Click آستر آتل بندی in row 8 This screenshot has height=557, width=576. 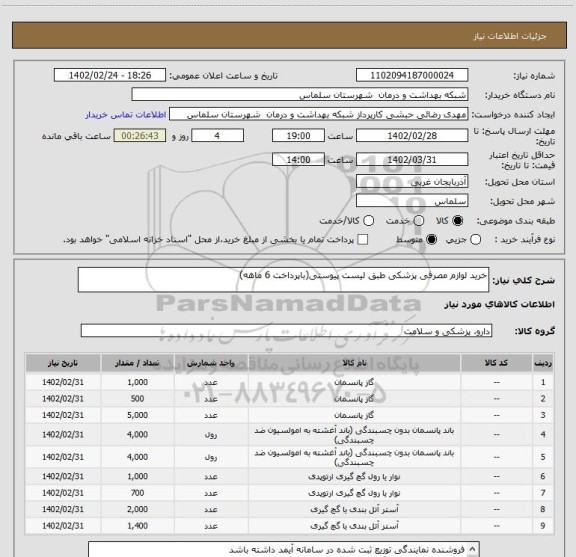point(354,510)
